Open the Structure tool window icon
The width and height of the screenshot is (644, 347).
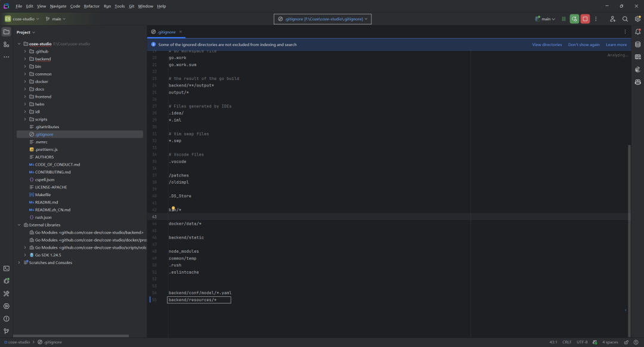6,44
